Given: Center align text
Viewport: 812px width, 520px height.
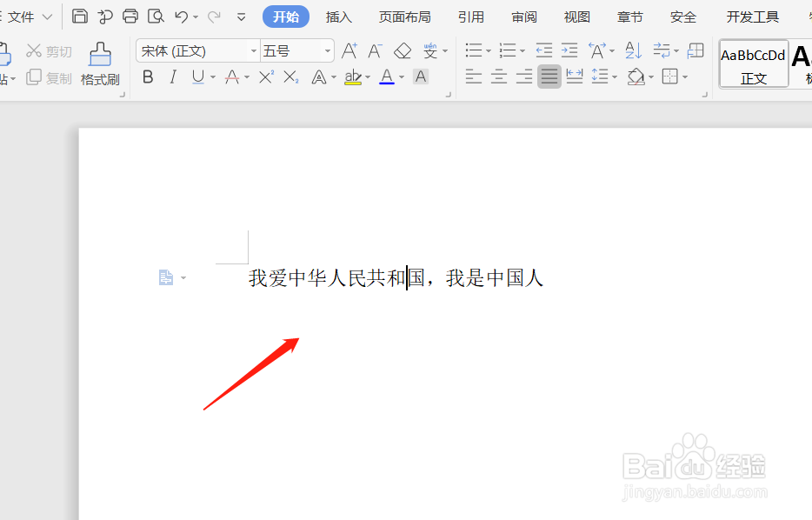Looking at the screenshot, I should [x=499, y=77].
